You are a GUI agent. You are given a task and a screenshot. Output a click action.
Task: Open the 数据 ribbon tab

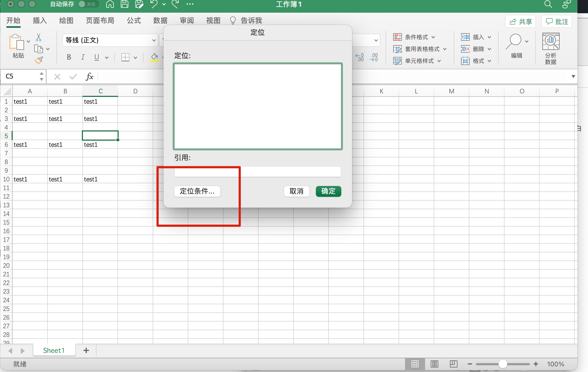point(160,21)
